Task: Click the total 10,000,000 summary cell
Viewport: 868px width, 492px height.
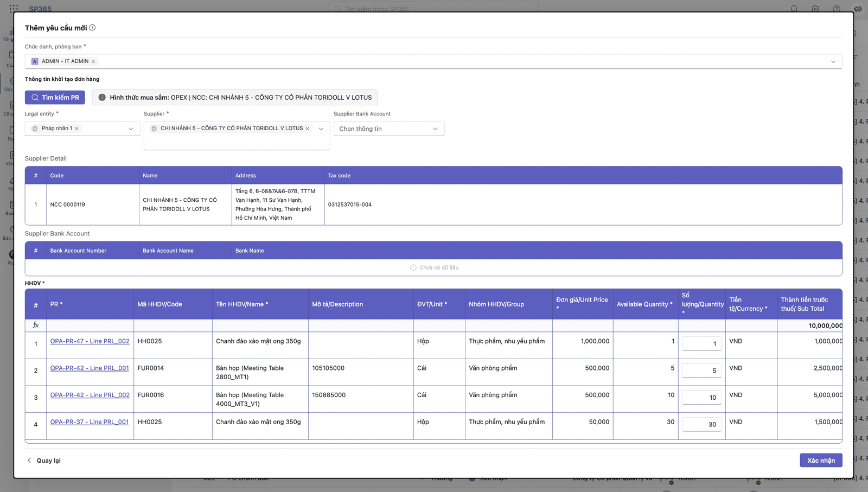Action: click(x=810, y=325)
